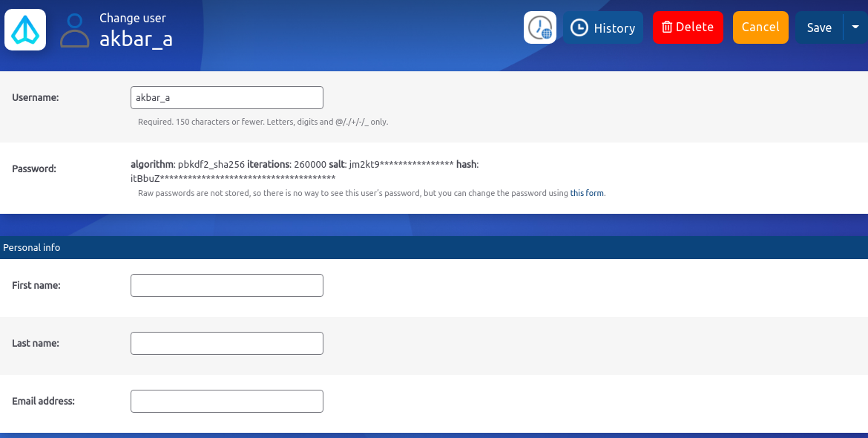Viewport: 868px width, 438px height.
Task: Cancel editing with the orange Cancel button
Action: coord(760,27)
